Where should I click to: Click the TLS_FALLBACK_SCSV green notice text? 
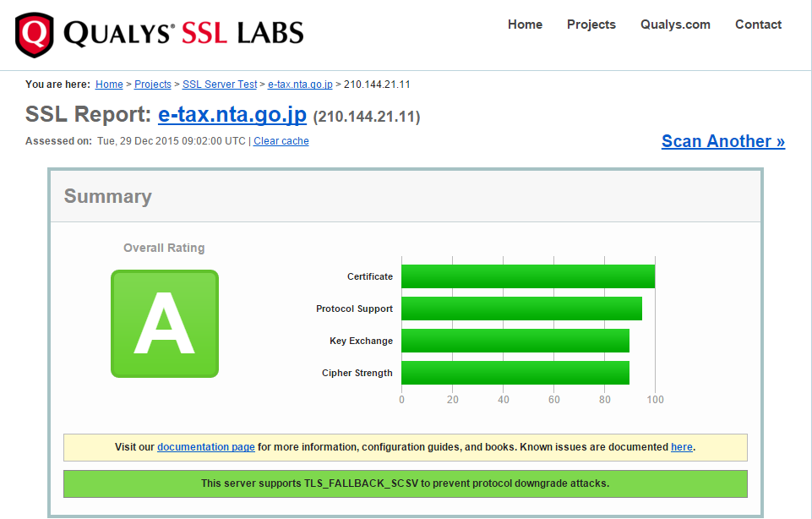click(405, 483)
